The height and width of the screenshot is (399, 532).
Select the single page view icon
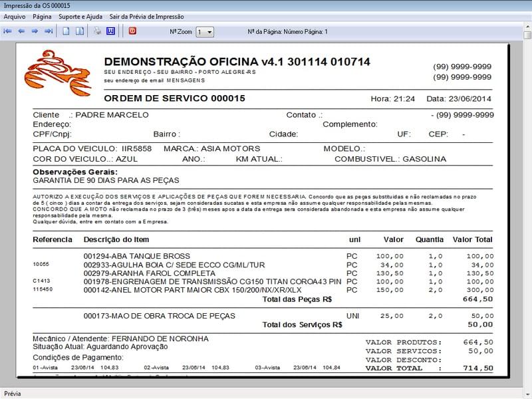click(x=66, y=30)
